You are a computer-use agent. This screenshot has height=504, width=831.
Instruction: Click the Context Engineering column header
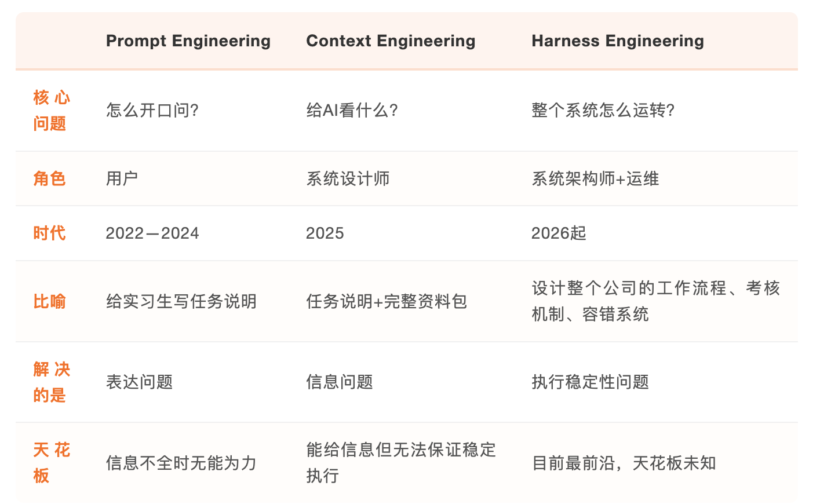(391, 41)
